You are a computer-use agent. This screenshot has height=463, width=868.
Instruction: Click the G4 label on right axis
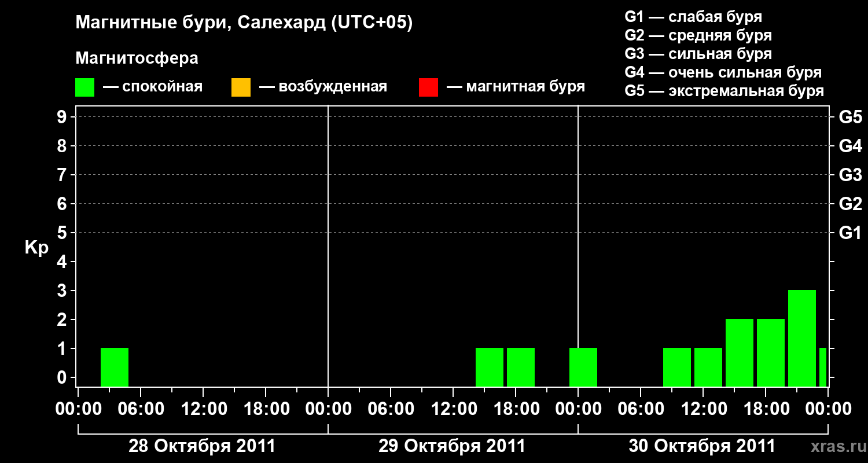click(x=851, y=146)
